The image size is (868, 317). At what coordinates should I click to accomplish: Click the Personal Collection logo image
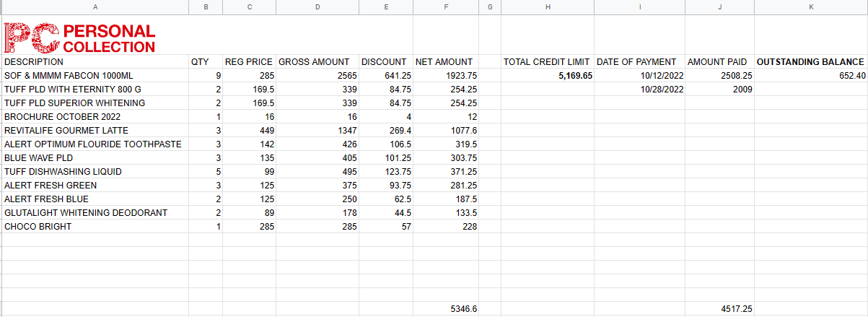[x=79, y=38]
